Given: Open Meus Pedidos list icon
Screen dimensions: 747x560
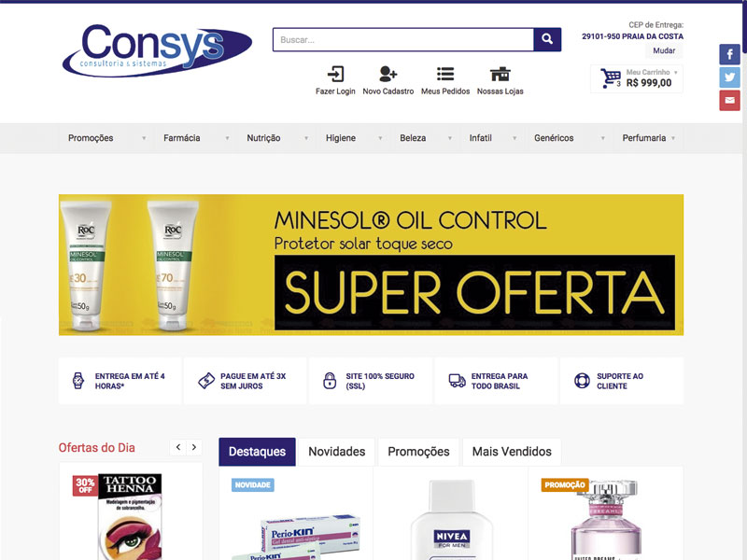Looking at the screenshot, I should click(x=445, y=75).
